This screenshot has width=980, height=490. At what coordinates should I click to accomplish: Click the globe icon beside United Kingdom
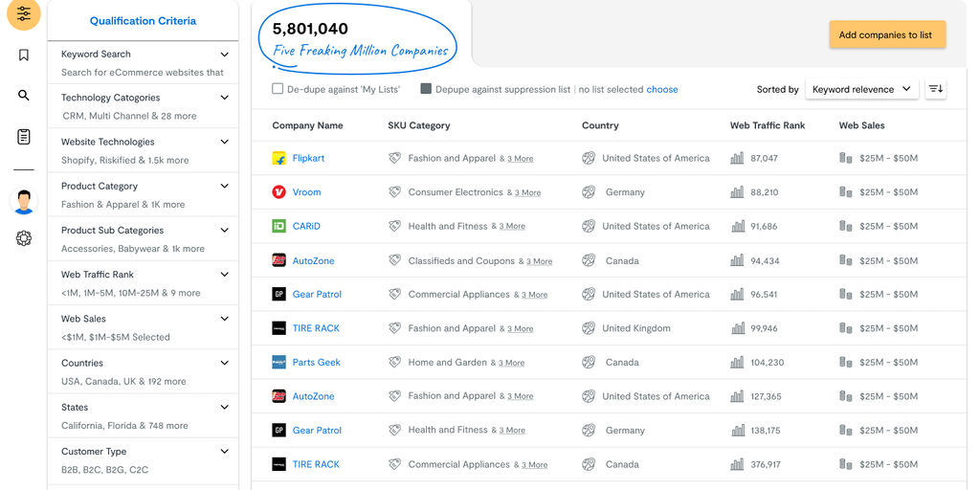[x=589, y=328]
